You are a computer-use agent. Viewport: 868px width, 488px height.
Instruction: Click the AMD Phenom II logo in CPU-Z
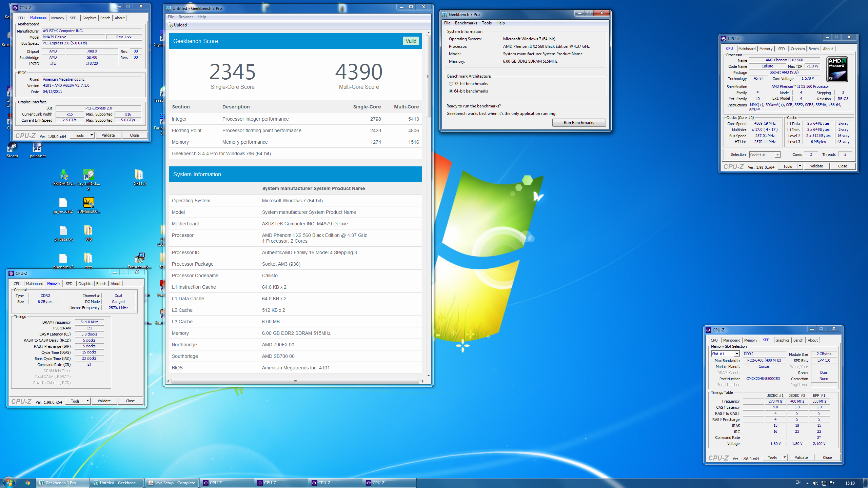[x=837, y=69]
